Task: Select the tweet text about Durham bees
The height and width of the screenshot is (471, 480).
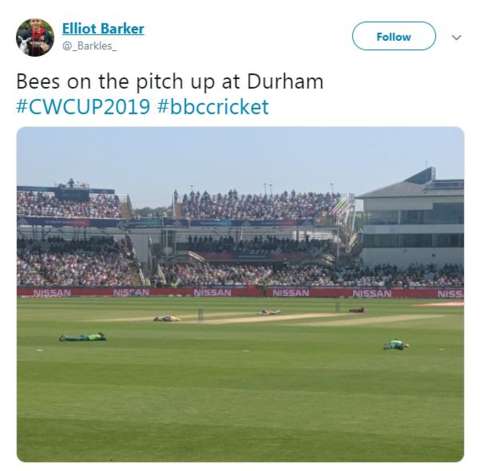Action: pos(170,82)
